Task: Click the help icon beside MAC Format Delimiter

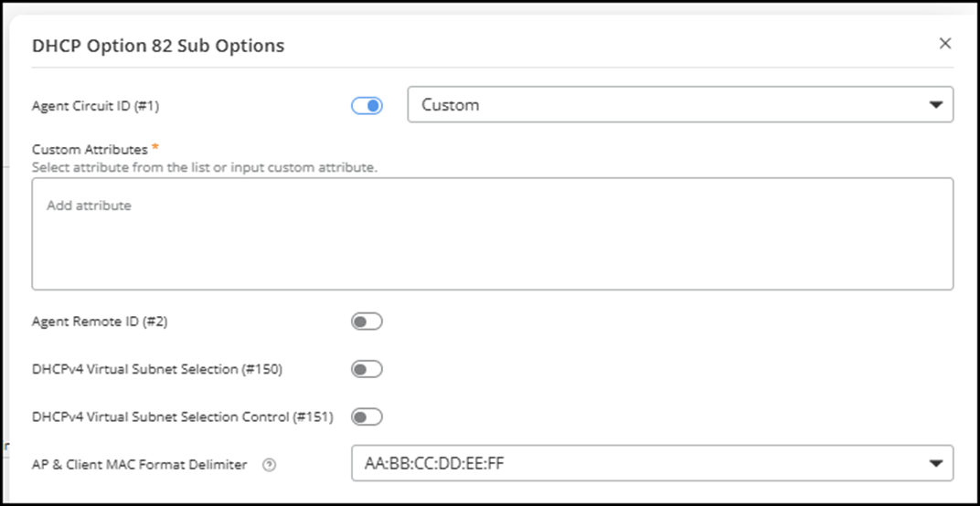Action: (x=269, y=465)
